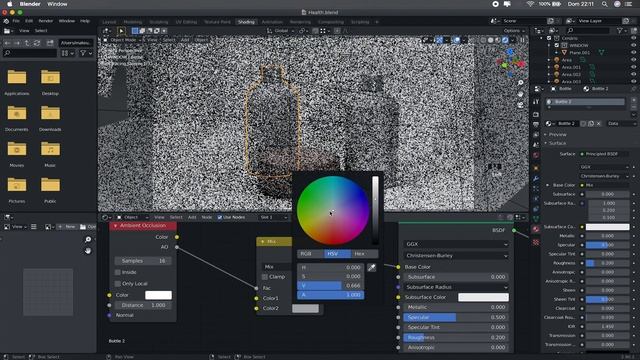The image size is (640, 360).
Task: Open the Render menu
Action: (x=46, y=21)
